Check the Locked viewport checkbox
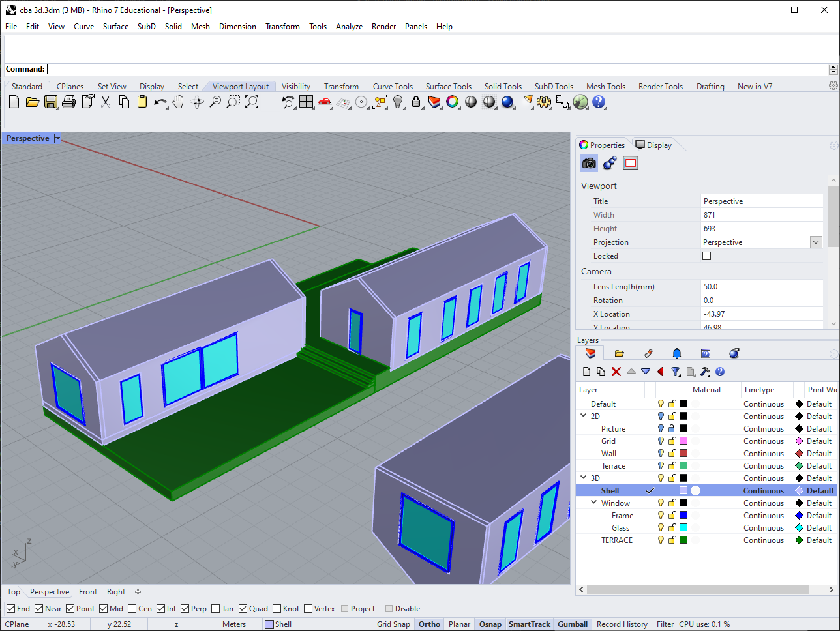840x631 pixels. (x=706, y=256)
